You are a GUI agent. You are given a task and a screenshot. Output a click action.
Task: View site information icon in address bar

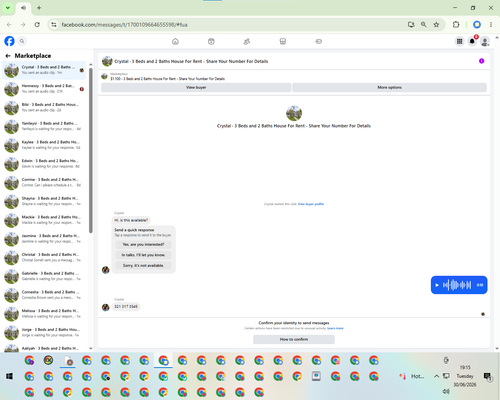(54, 25)
